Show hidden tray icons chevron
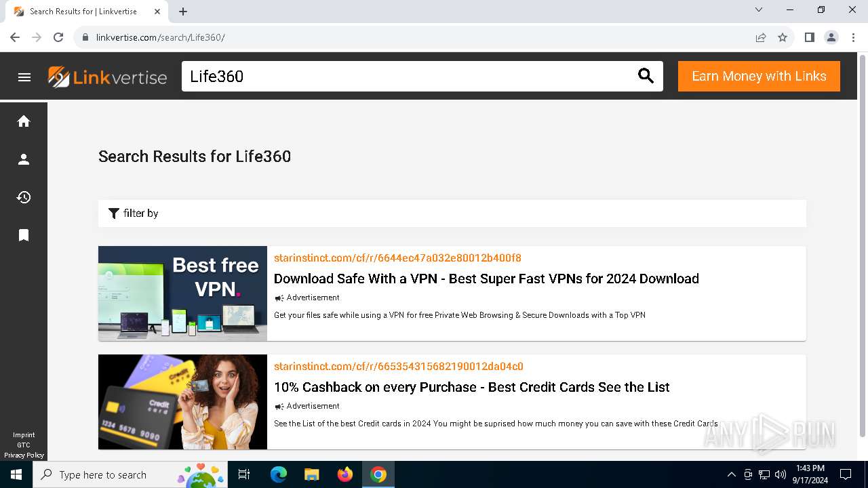 pos(731,474)
